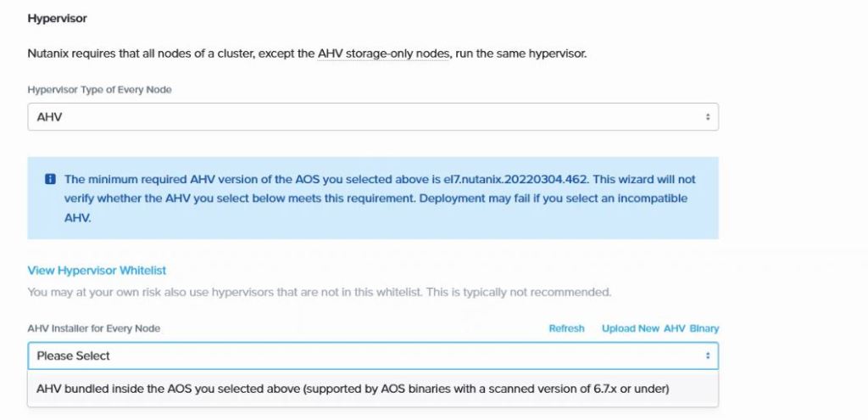Choose AHV bundled inside the AOS option
Screen dimensions: 868x420
353,389
